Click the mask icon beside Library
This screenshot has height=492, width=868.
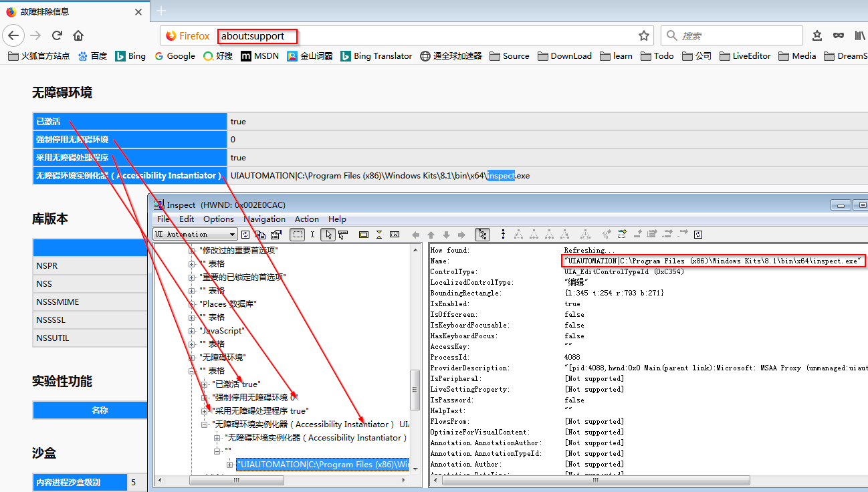tap(838, 35)
